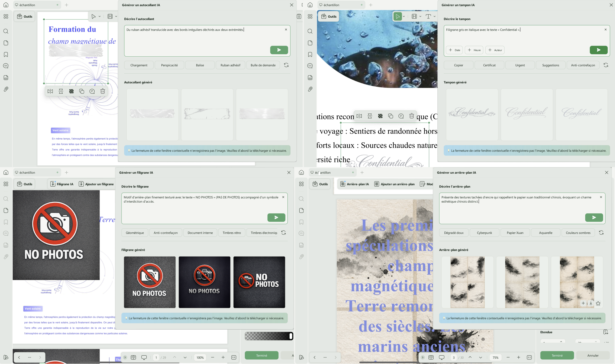Open slideshow icon in the 75% zoom toolbar

[x=441, y=357]
